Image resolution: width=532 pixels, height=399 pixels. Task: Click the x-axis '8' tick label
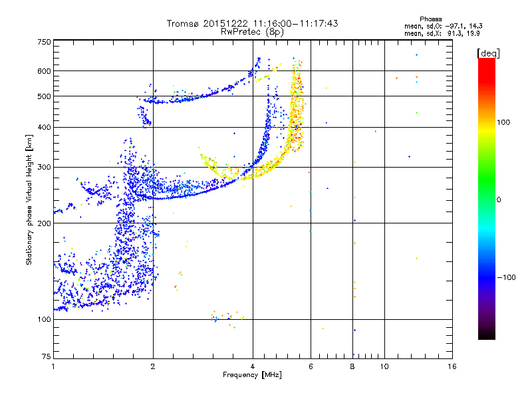click(352, 366)
